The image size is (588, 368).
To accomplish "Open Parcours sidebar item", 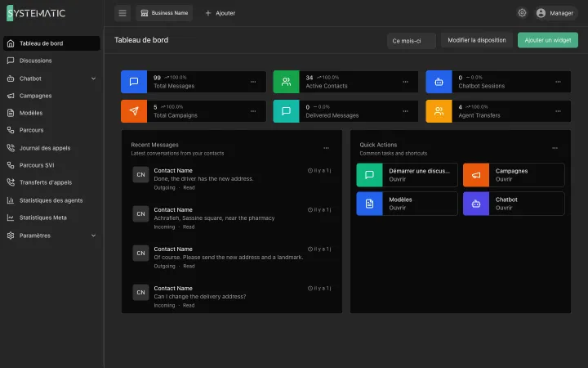I will (51, 130).
